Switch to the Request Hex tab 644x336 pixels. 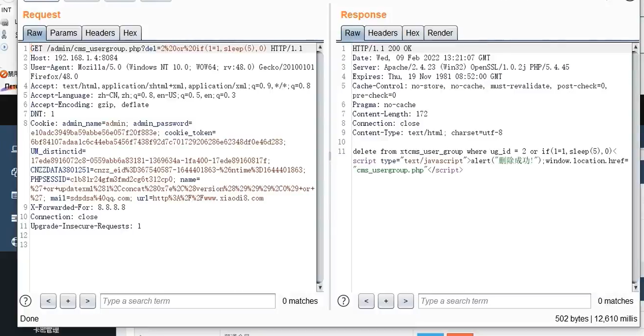[x=130, y=33]
